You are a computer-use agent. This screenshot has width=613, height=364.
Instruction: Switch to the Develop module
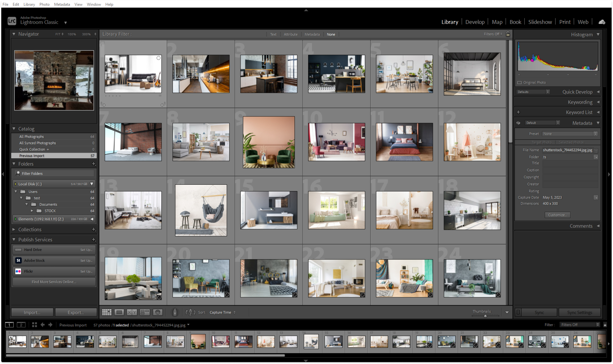click(475, 22)
